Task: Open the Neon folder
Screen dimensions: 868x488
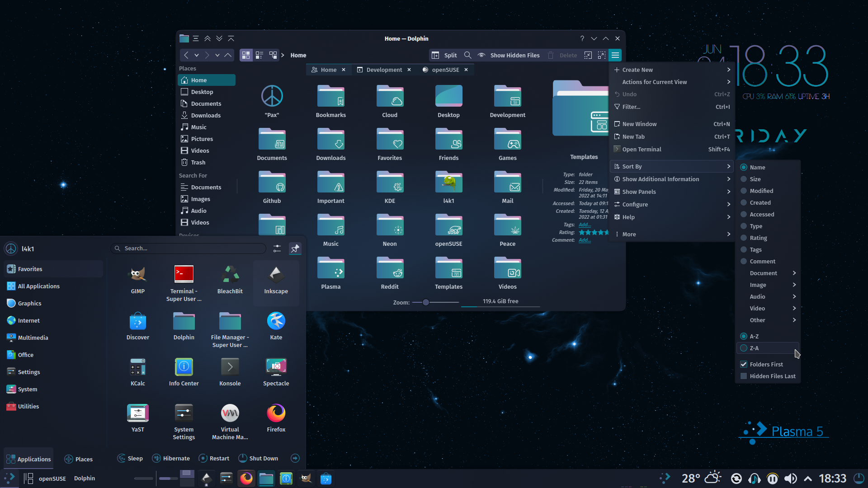Action: click(390, 230)
